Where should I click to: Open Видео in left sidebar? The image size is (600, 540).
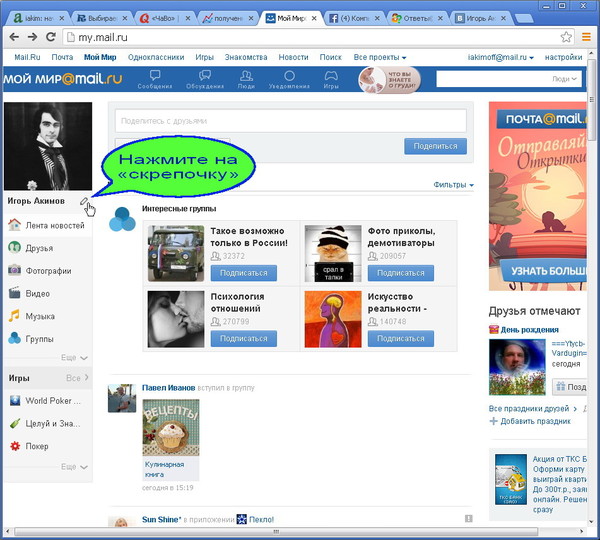click(x=48, y=294)
